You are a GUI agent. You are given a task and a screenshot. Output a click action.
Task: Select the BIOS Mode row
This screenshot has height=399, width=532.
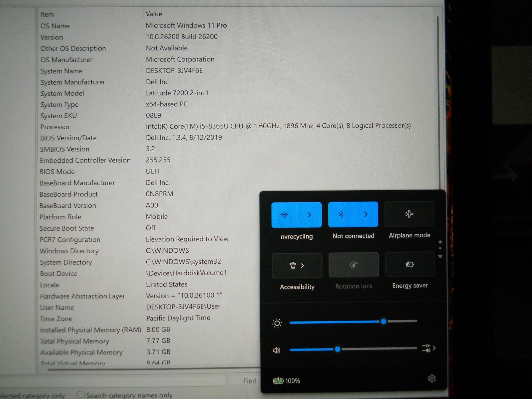click(x=57, y=172)
